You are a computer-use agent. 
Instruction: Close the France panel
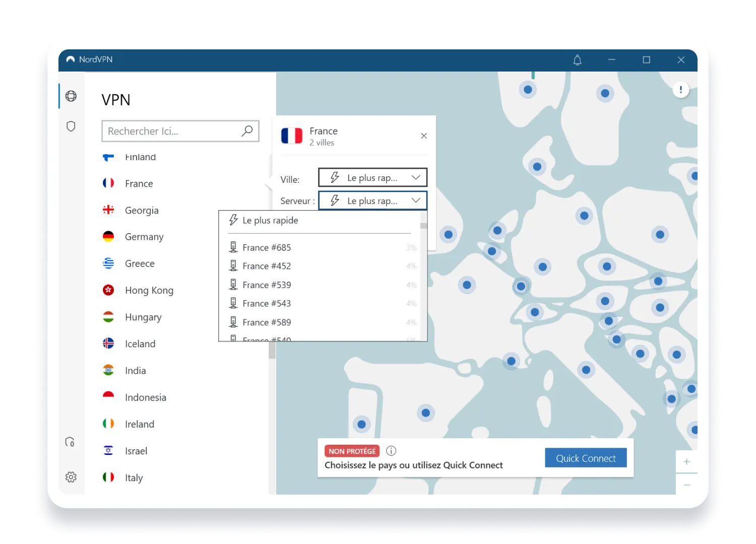(424, 135)
